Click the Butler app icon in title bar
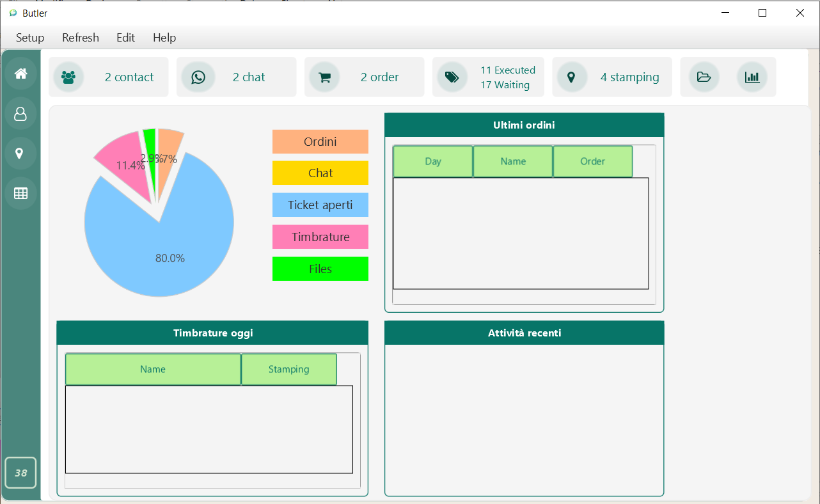The image size is (820, 504). pyautogui.click(x=13, y=13)
